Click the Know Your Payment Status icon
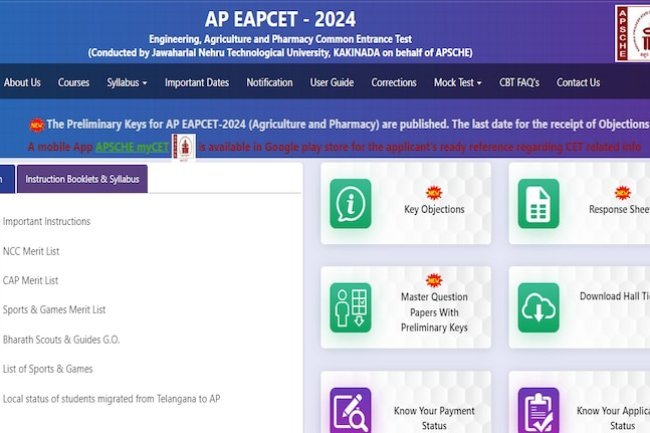Image resolution: width=650 pixels, height=433 pixels. [x=350, y=410]
